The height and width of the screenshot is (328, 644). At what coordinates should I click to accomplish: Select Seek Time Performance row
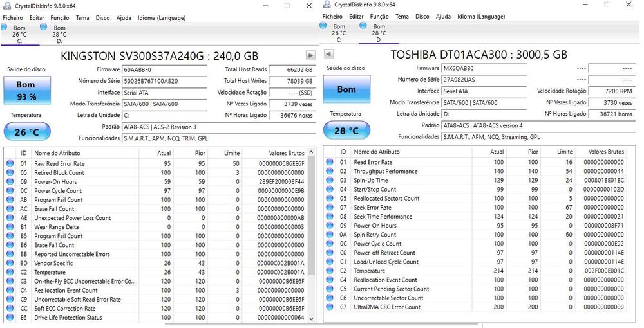coord(476,217)
